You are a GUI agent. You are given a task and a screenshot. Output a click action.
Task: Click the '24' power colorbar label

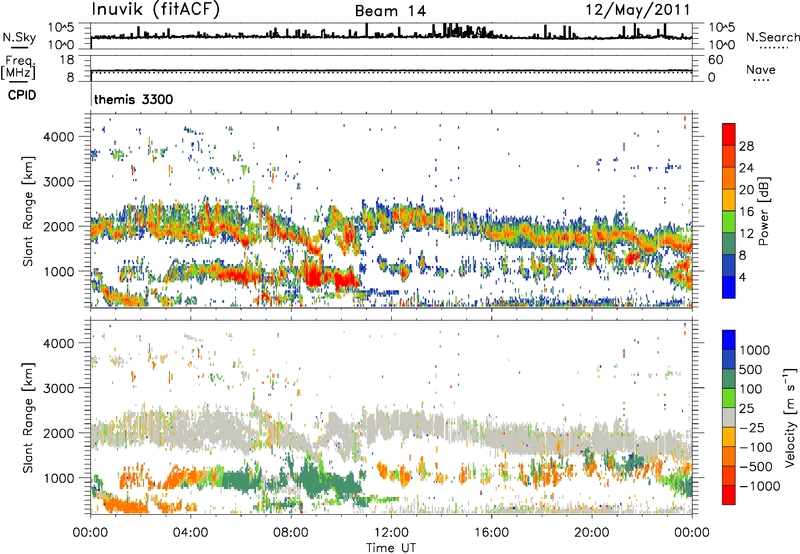click(746, 168)
